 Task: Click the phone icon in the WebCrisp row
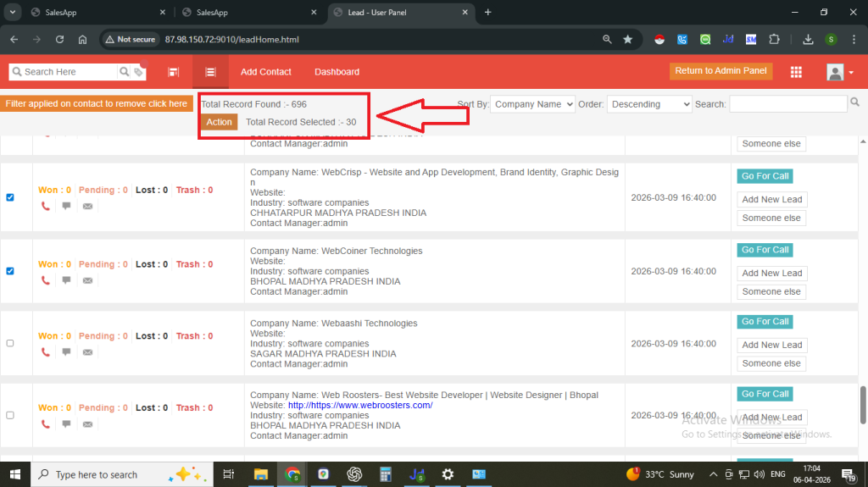pyautogui.click(x=46, y=206)
